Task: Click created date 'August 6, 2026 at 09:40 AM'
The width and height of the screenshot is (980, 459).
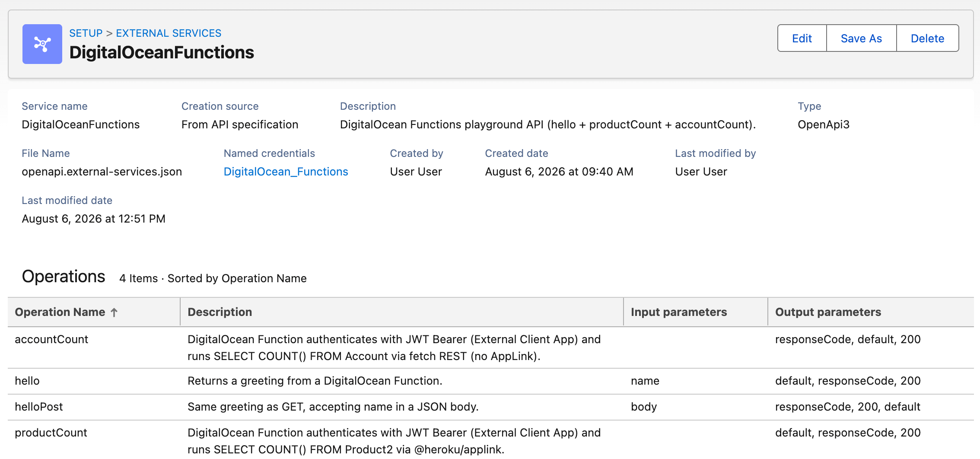Action: 559,172
